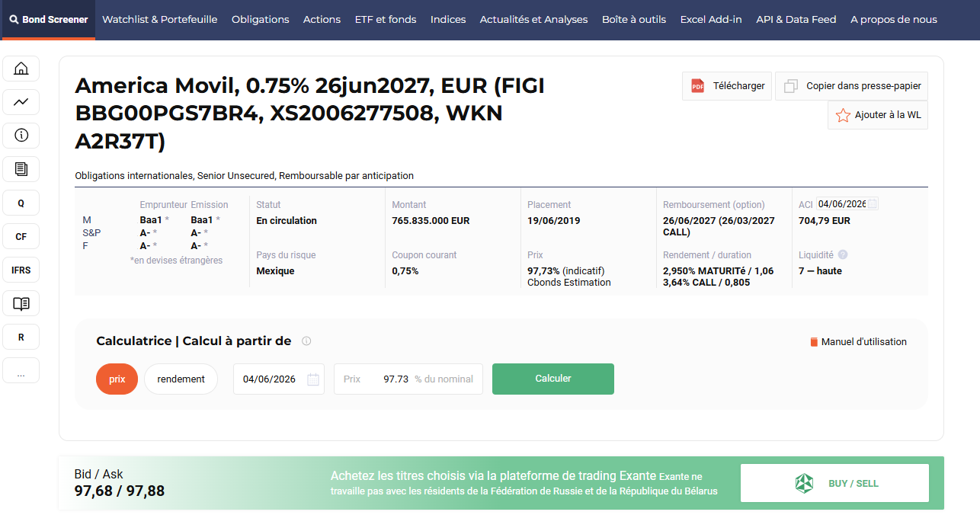Click Copier dans presse-papier button
The height and width of the screenshot is (515, 980).
pyautogui.click(x=851, y=86)
